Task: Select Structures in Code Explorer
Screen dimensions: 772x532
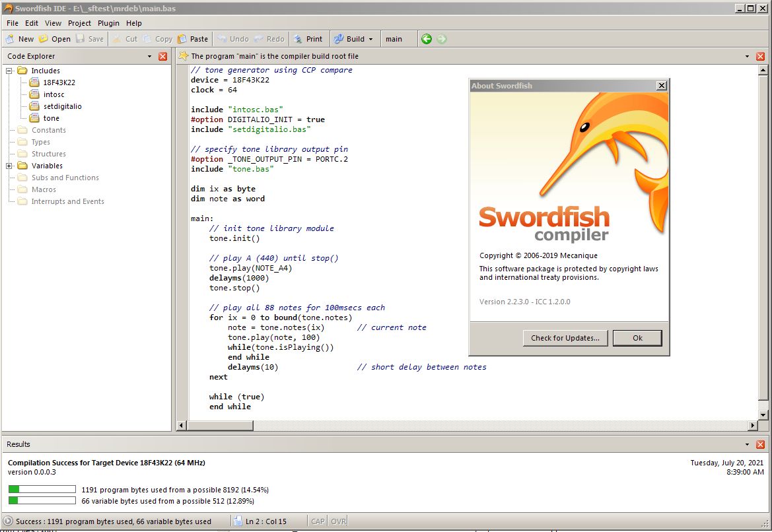Action: coord(49,154)
